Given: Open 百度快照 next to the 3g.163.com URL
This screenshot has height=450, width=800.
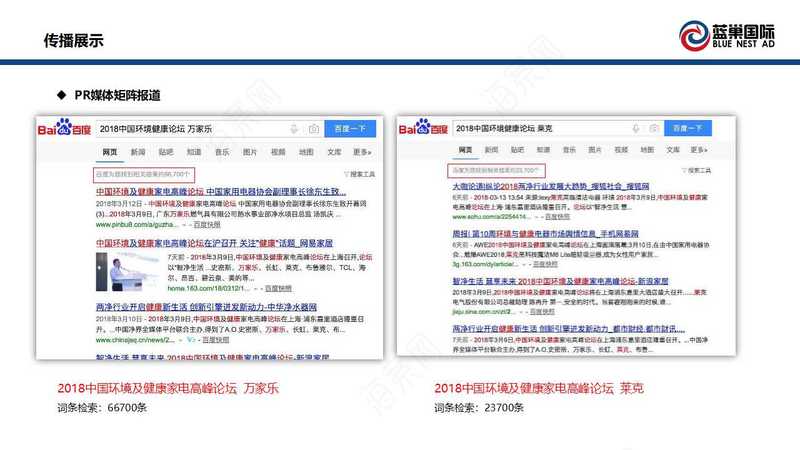Looking at the screenshot, I should coord(545,264).
